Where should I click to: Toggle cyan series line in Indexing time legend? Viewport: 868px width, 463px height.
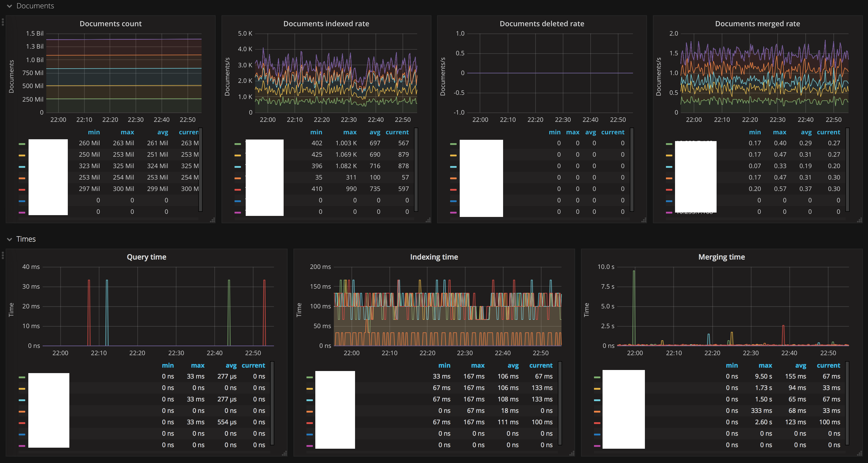click(x=310, y=400)
